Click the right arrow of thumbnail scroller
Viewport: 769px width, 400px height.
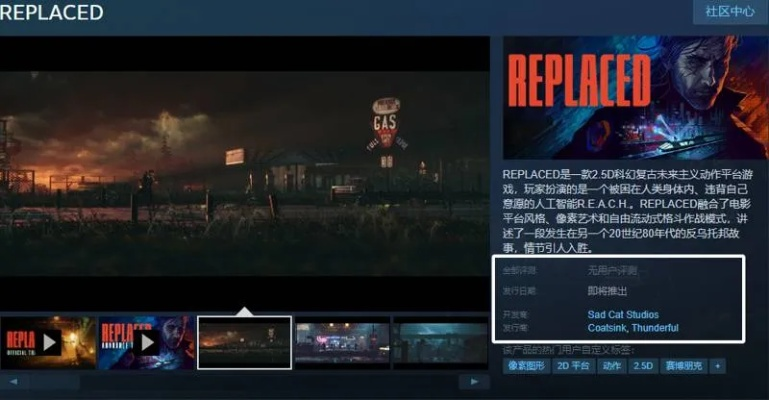click(473, 382)
